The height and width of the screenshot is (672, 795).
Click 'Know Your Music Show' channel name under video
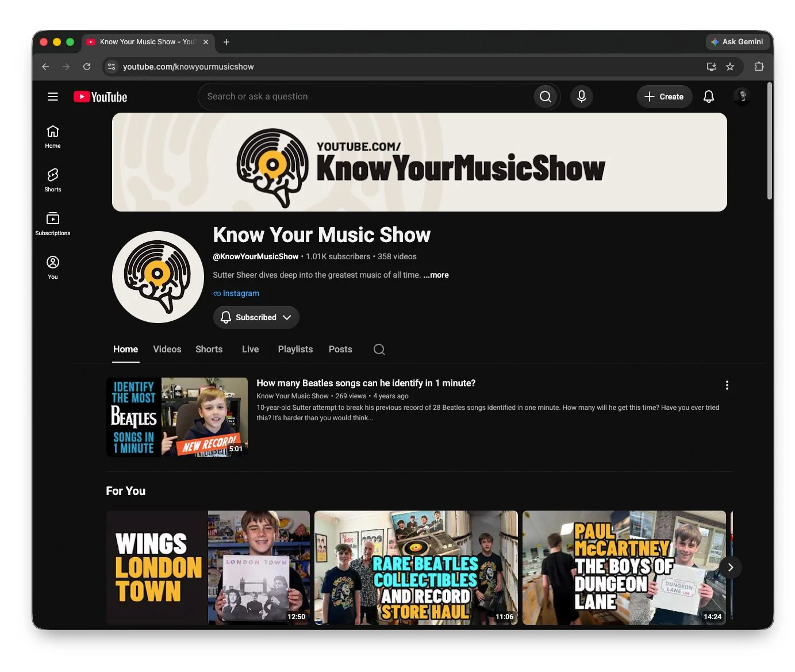(293, 396)
